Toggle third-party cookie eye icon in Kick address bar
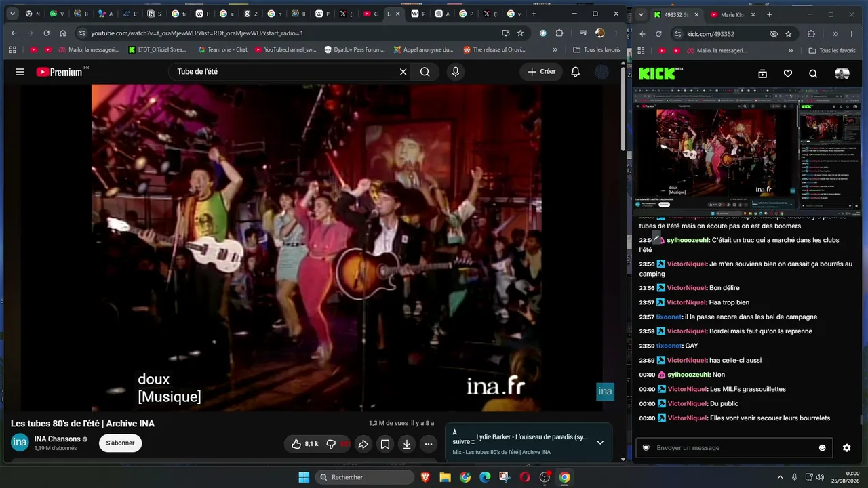This screenshot has width=868, height=488. tap(774, 34)
